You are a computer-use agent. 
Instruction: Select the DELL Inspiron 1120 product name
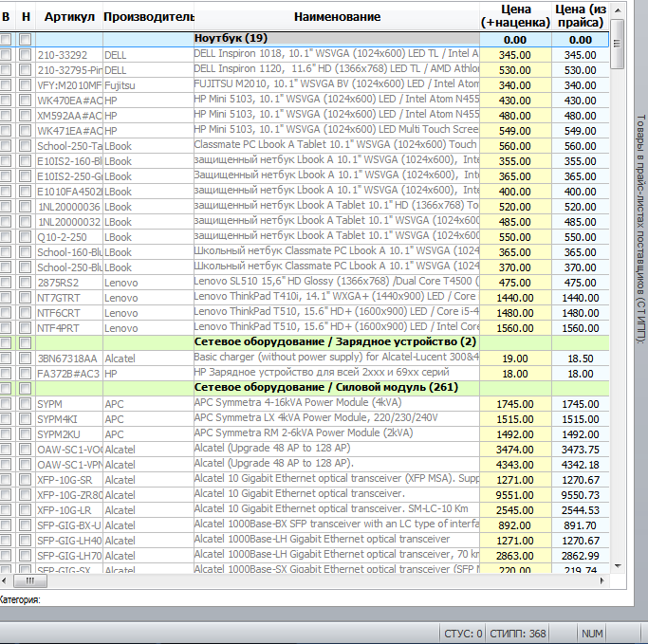(x=337, y=69)
